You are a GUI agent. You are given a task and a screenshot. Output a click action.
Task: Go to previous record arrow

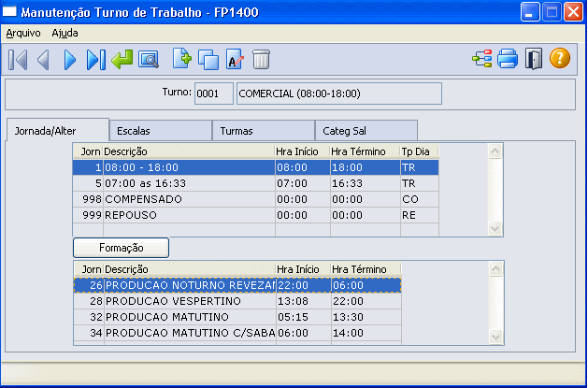click(43, 60)
